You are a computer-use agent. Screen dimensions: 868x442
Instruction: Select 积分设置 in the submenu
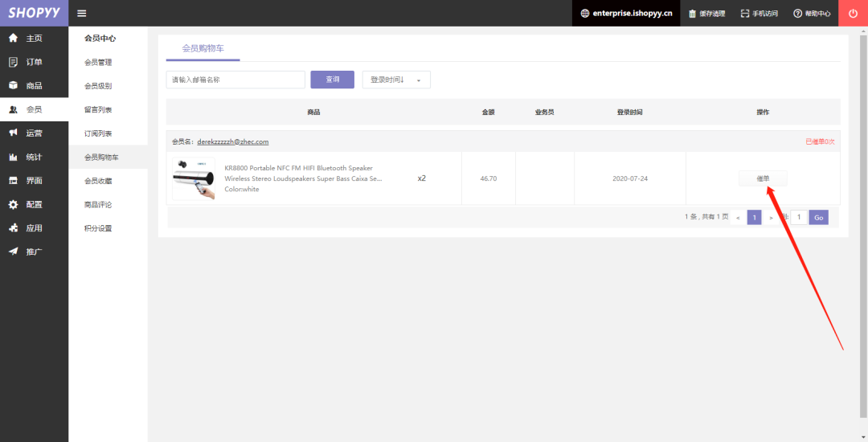[98, 228]
